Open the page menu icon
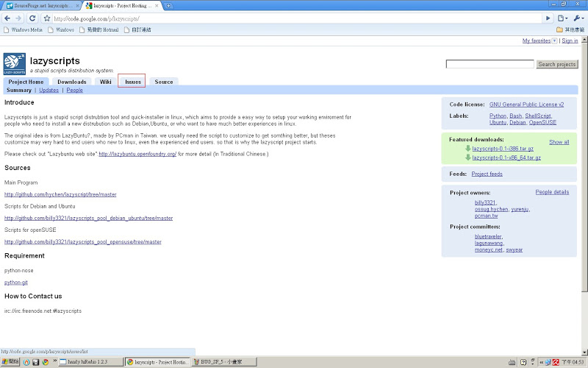 [562, 18]
